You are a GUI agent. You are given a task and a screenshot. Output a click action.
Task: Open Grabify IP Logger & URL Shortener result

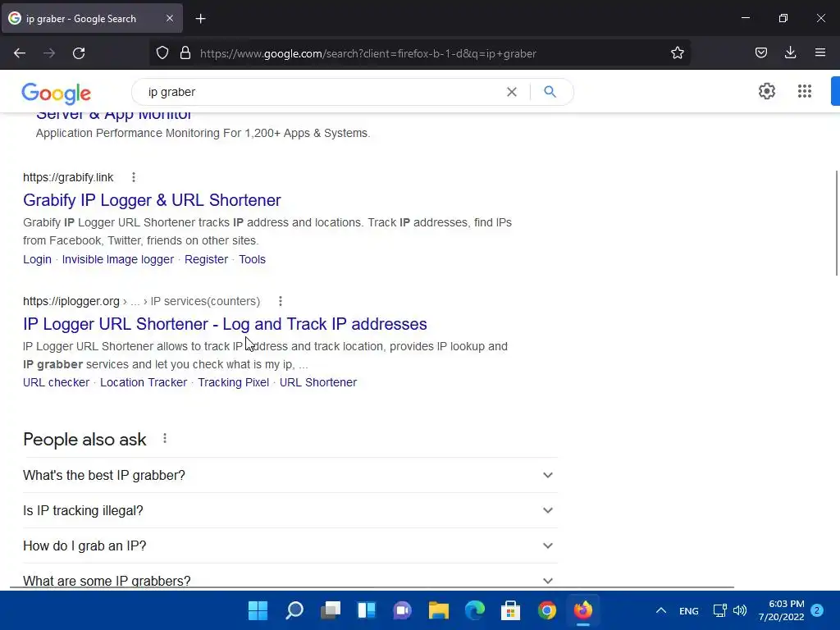pyautogui.click(x=152, y=200)
